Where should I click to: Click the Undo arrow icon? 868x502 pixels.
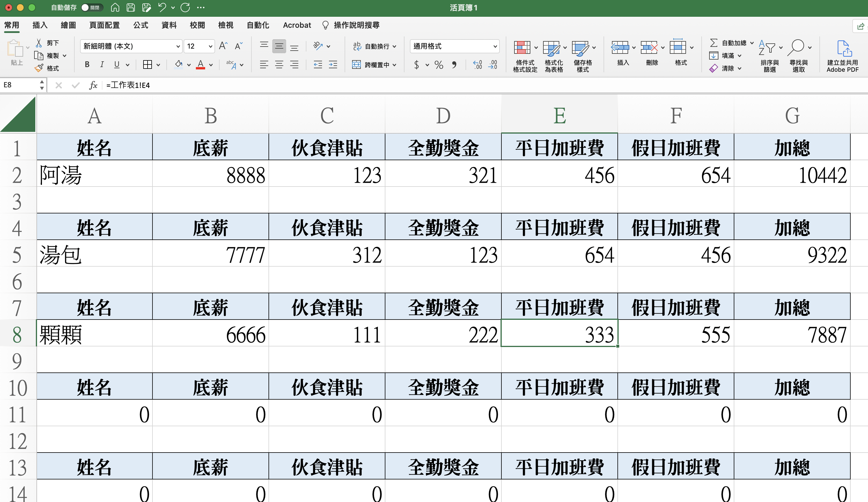(162, 8)
